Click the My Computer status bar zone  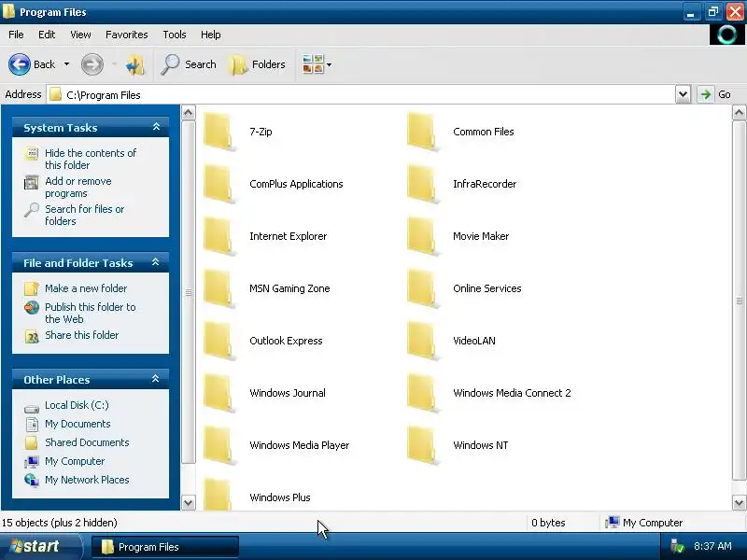644,523
